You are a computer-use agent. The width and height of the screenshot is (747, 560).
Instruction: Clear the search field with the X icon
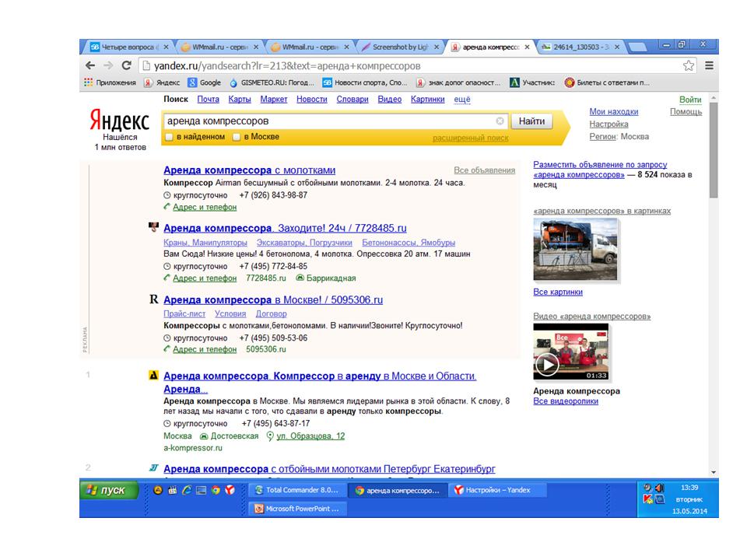[x=500, y=121]
